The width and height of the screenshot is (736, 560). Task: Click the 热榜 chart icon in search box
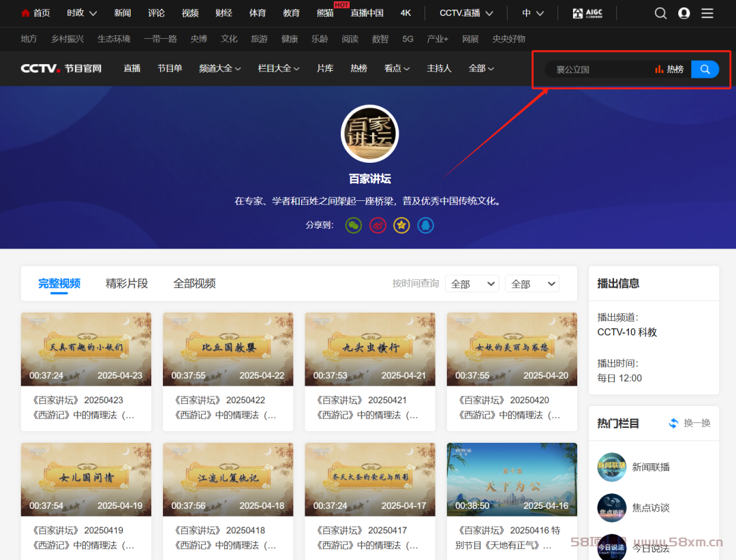[x=659, y=69]
